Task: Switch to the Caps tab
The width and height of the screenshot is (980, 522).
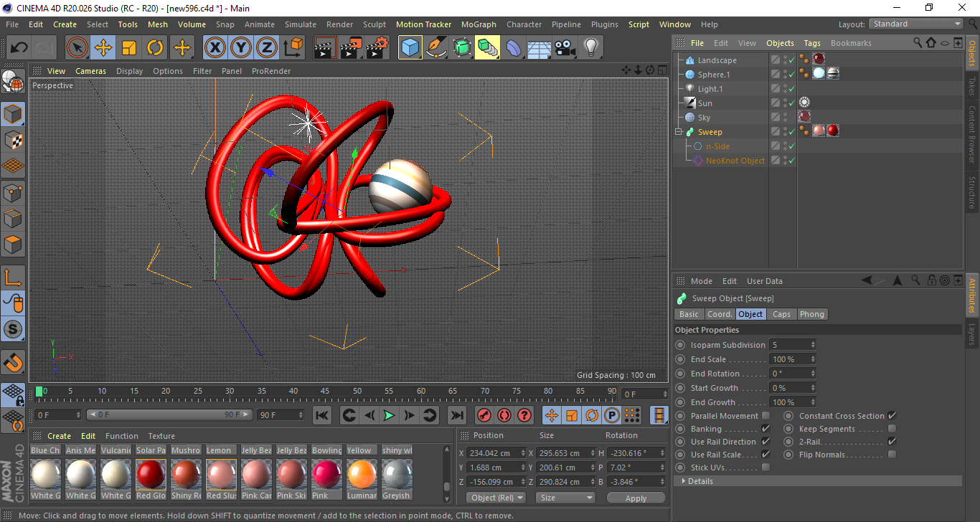Action: click(x=781, y=314)
